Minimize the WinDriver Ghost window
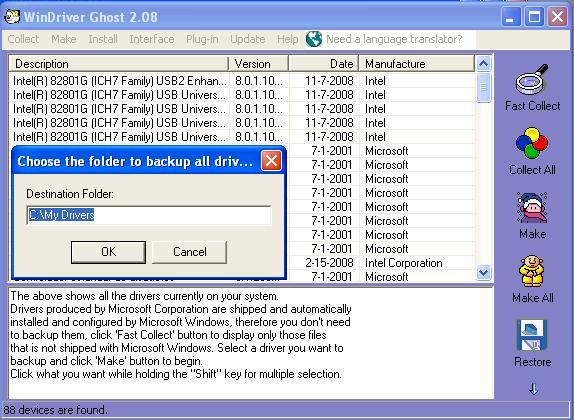This screenshot has width=574, height=420. tap(511, 17)
